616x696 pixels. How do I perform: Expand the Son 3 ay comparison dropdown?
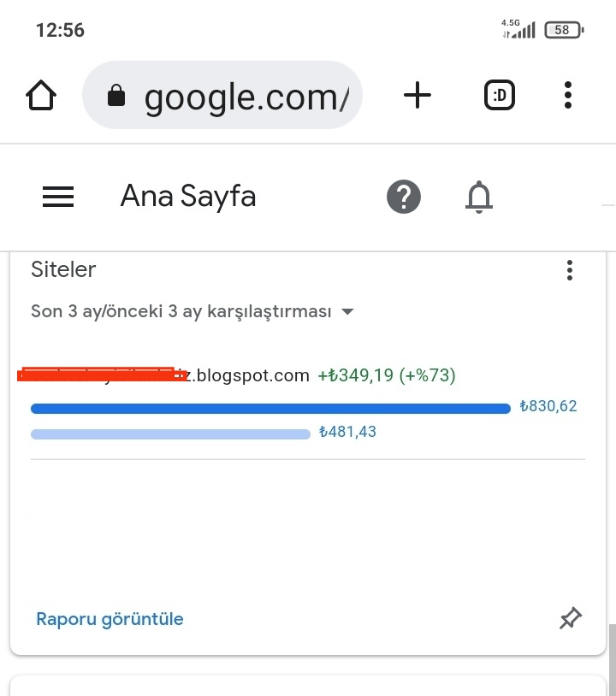(x=192, y=311)
